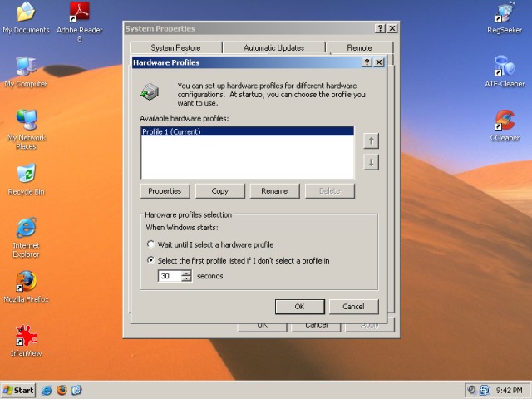Select the IrfanView desktop shortcut
The width and height of the screenshot is (532, 399).
26,341
